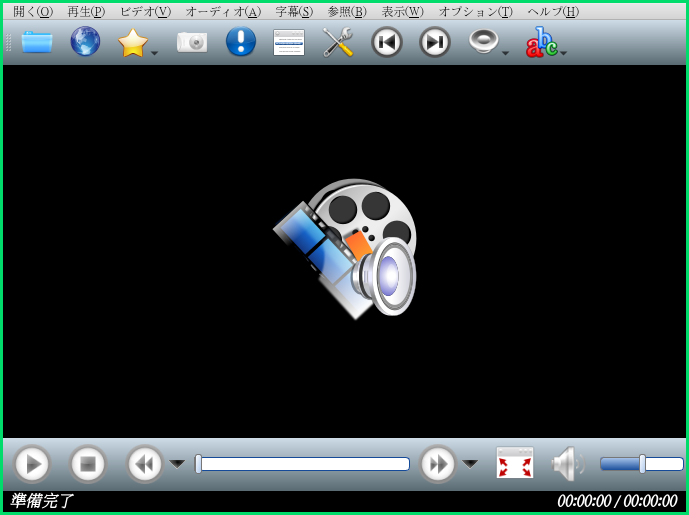The width and height of the screenshot is (689, 515).
Task: Open favorites with the star icon
Action: [x=133, y=43]
